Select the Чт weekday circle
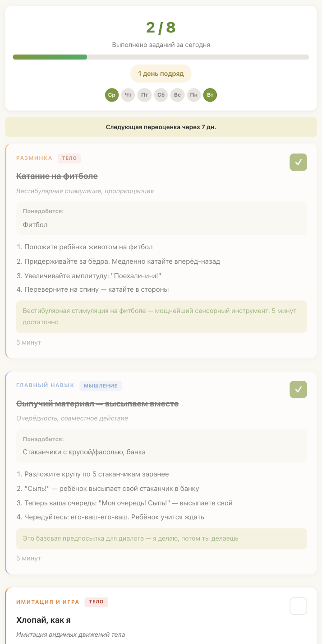Screen dimensions: 322x644 tap(128, 95)
